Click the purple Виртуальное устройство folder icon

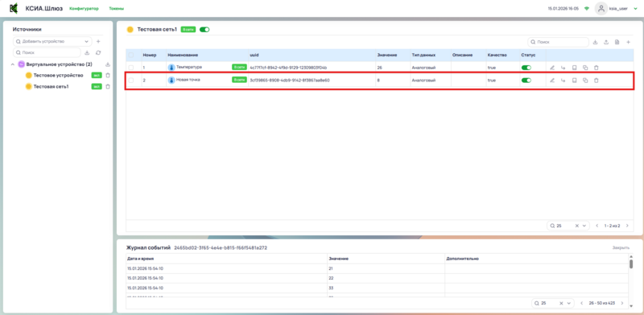(22, 64)
